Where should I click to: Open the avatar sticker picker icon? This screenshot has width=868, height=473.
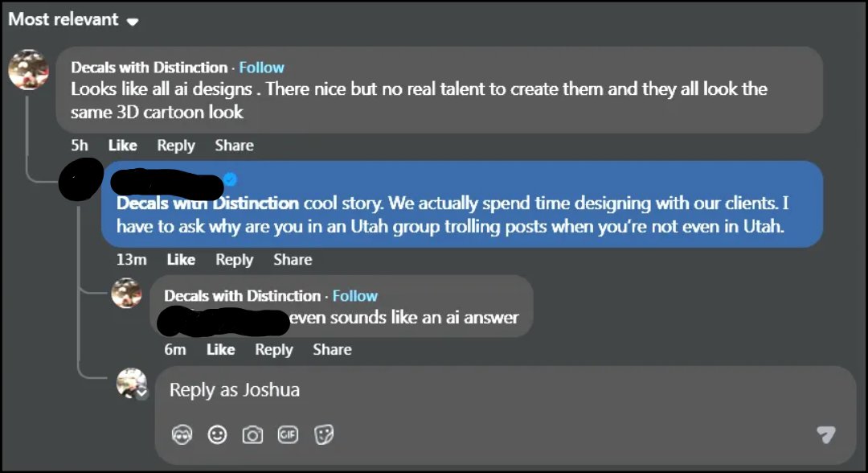(182, 434)
